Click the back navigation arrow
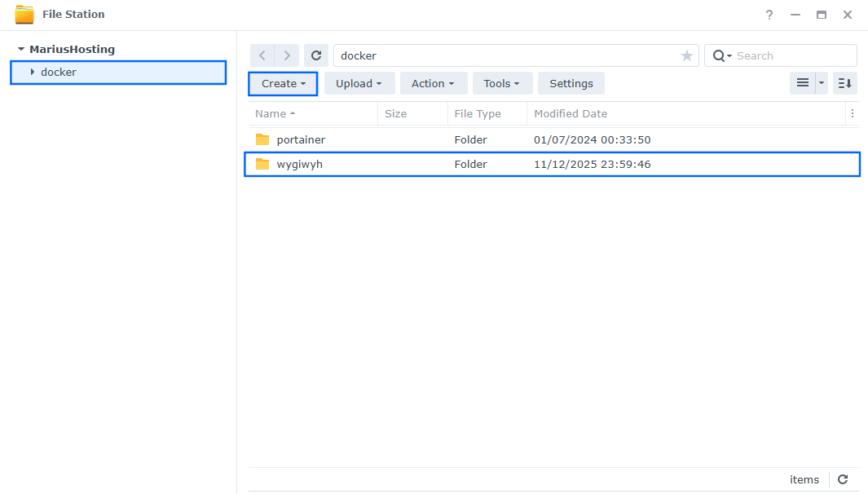Image resolution: width=868 pixels, height=494 pixels. click(262, 55)
